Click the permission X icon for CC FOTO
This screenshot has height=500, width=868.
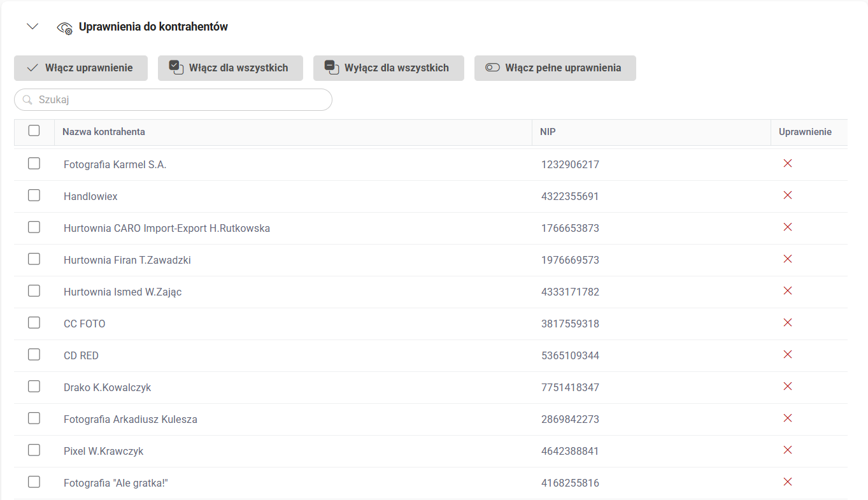click(787, 322)
